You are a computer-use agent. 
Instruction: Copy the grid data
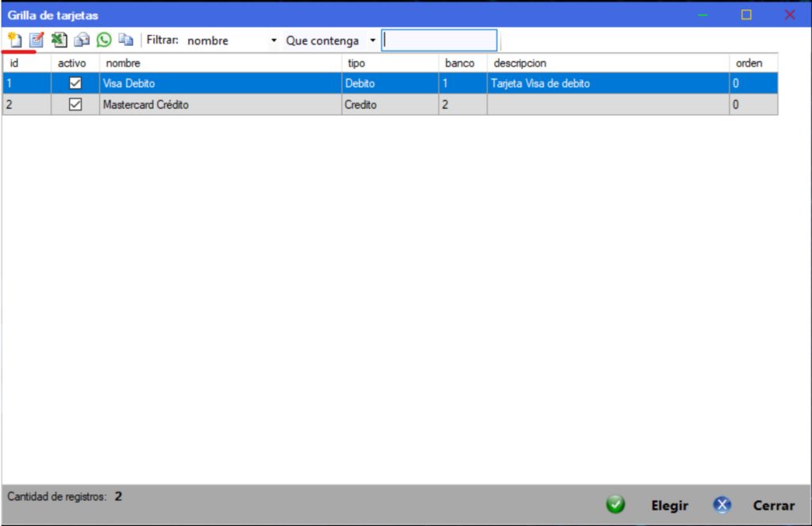(126, 40)
